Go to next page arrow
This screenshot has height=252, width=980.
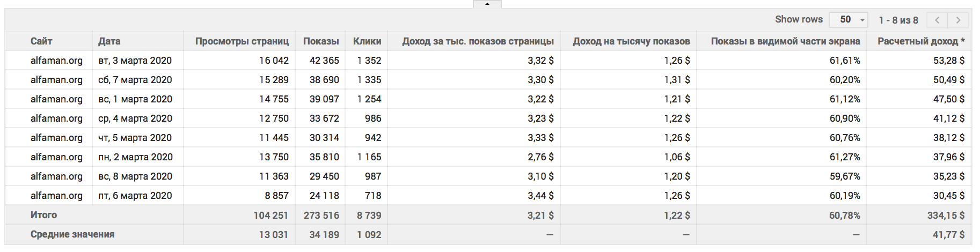click(958, 20)
